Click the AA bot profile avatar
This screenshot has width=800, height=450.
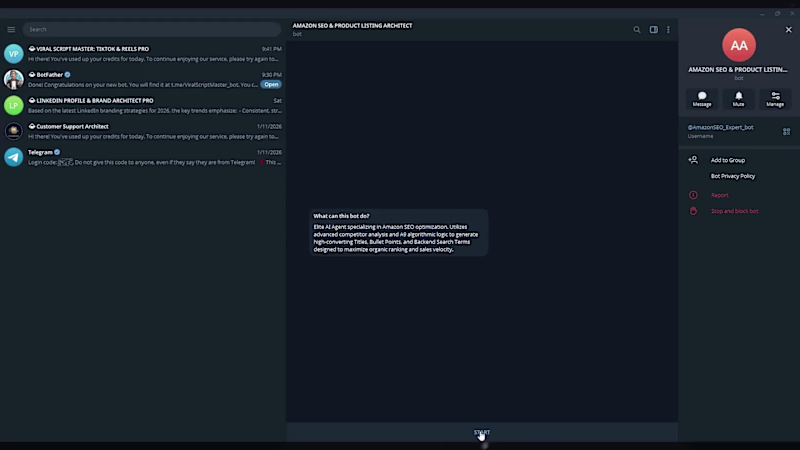click(x=739, y=45)
